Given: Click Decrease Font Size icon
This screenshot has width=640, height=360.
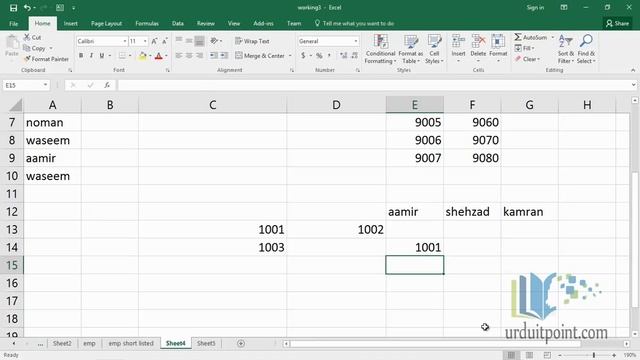Looking at the screenshot, I should click(x=164, y=41).
